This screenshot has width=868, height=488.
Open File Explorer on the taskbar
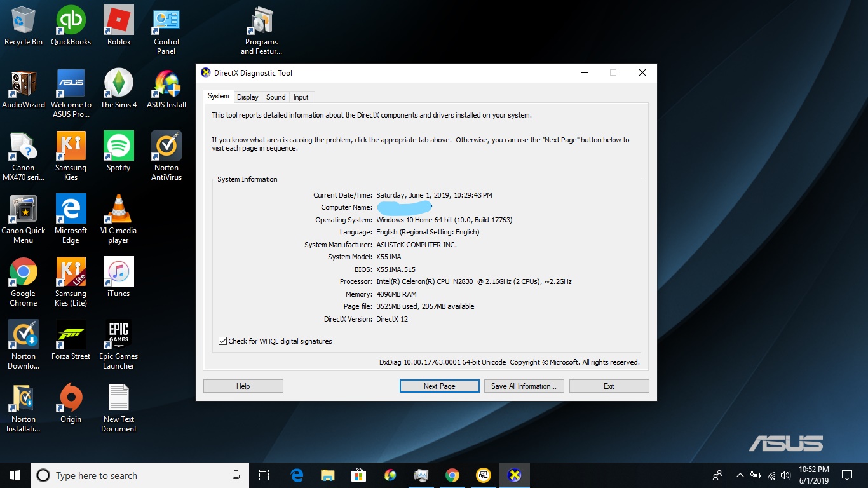pos(328,475)
